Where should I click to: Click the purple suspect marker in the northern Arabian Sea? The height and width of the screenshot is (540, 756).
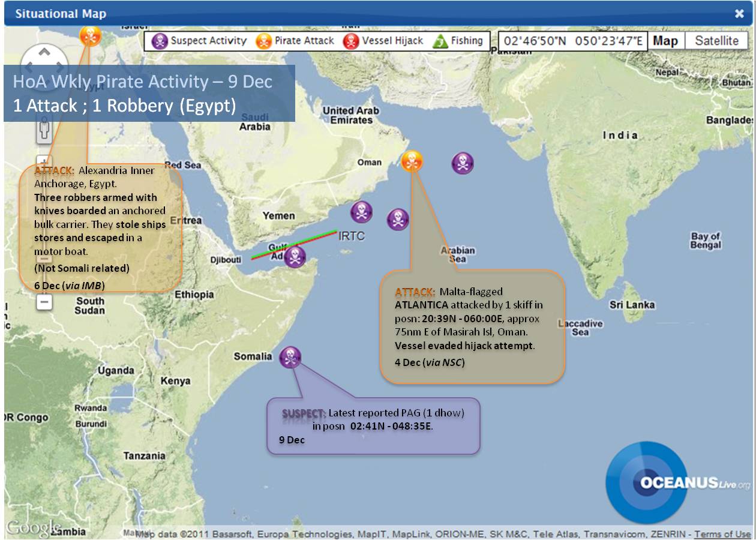click(x=463, y=163)
